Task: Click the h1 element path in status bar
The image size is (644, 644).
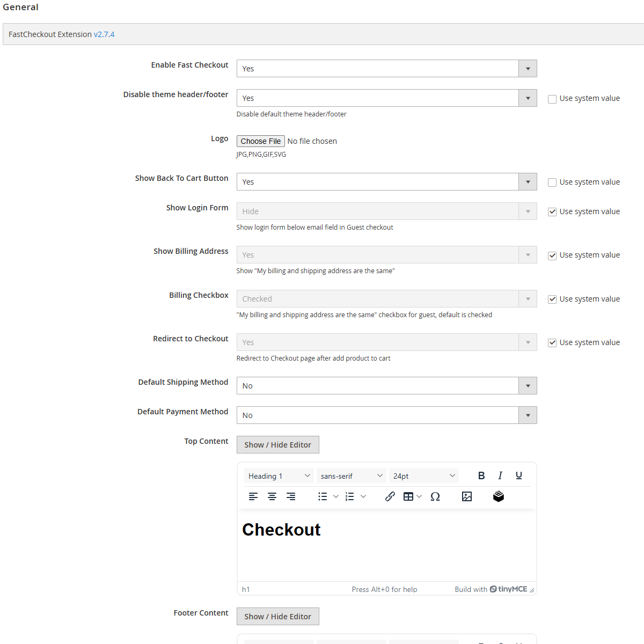Action: tap(246, 589)
